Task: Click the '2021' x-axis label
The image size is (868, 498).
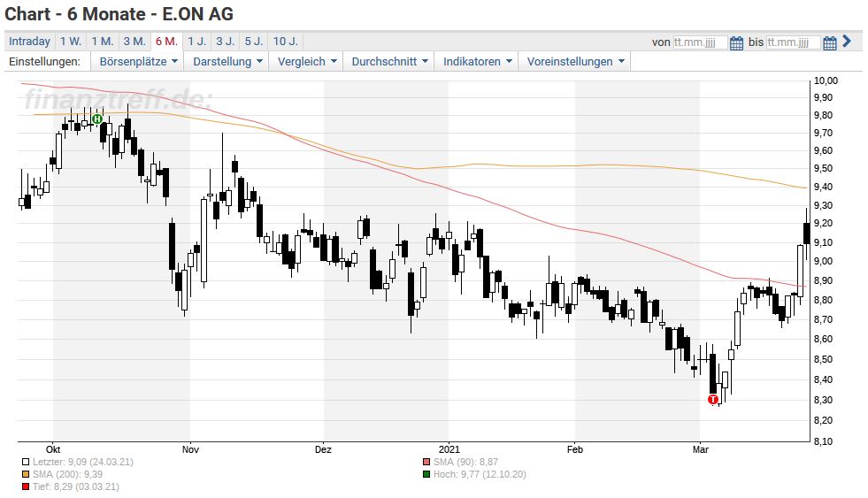Action: [x=449, y=449]
